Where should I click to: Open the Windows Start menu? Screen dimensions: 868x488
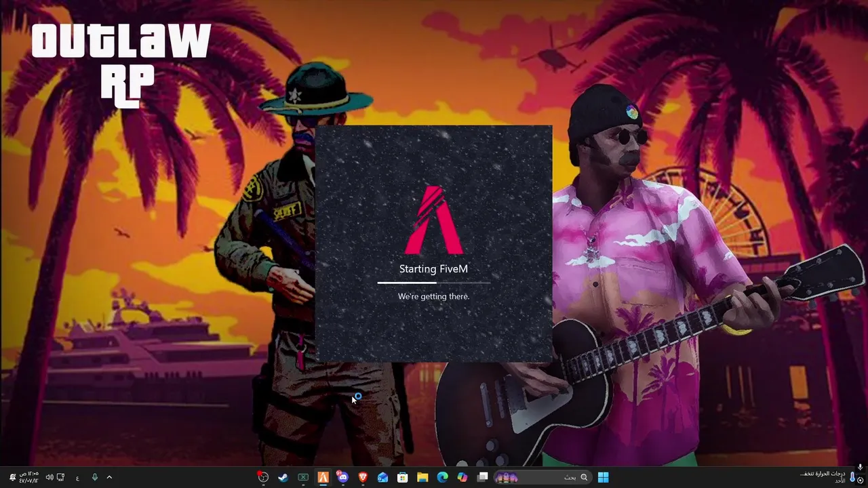point(603,477)
